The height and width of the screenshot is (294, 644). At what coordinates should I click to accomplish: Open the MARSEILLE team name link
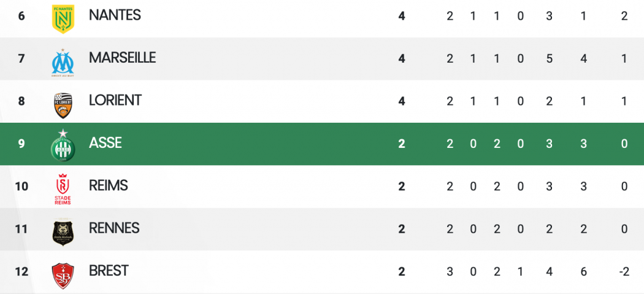click(x=123, y=58)
